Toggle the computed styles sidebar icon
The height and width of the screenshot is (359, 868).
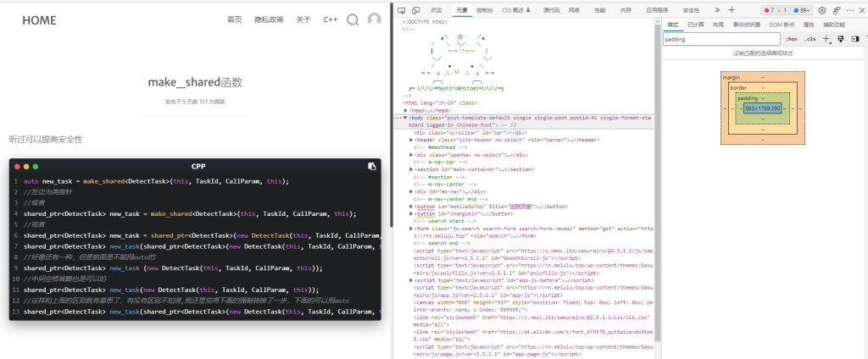point(855,39)
